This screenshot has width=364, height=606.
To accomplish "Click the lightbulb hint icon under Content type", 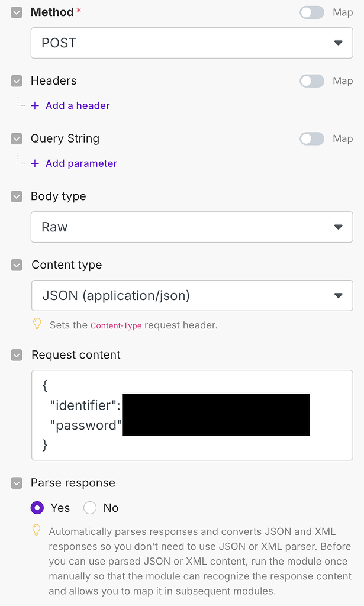I will pos(37,324).
